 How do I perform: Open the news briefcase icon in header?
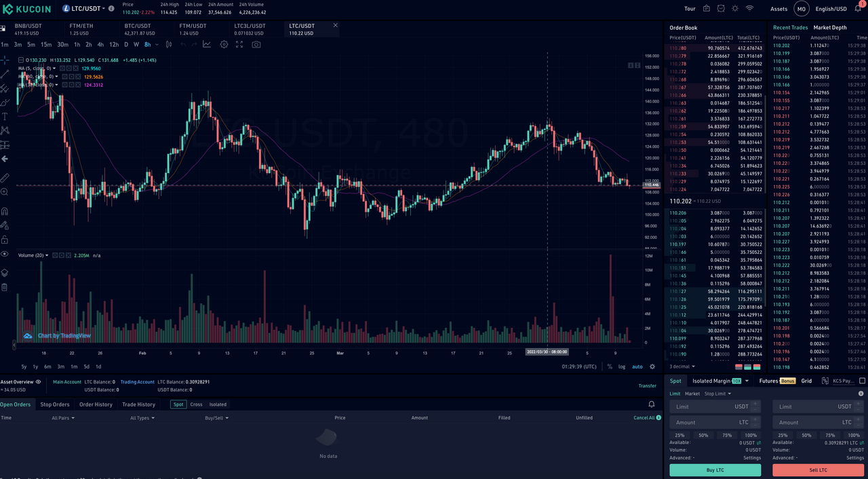pos(707,9)
